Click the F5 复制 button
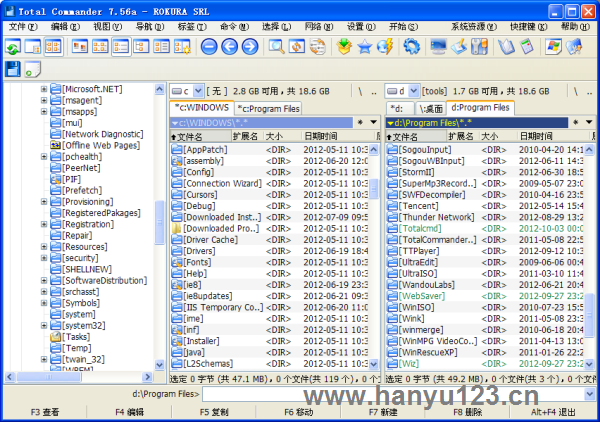This screenshot has height=422, width=600. (x=214, y=412)
